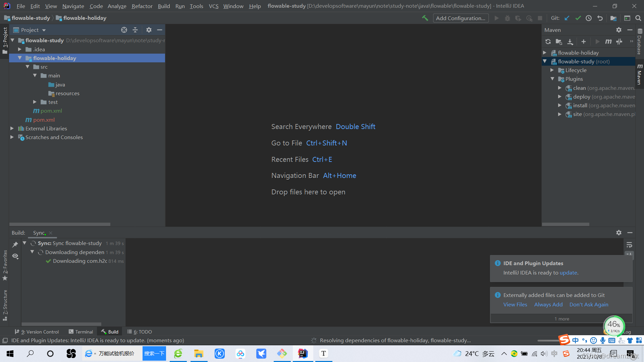Viewport: 644px width, 362px height.
Task: Expand External Libraries node
Action: point(12,128)
